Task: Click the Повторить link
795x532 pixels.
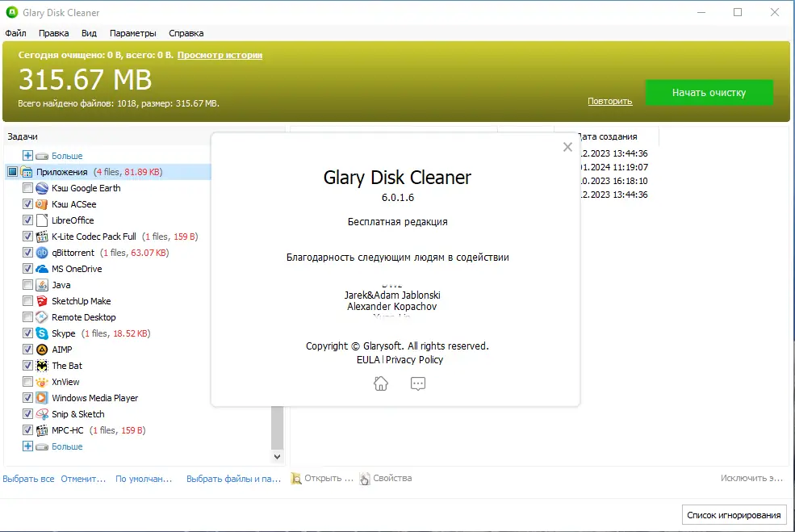Action: [610, 101]
